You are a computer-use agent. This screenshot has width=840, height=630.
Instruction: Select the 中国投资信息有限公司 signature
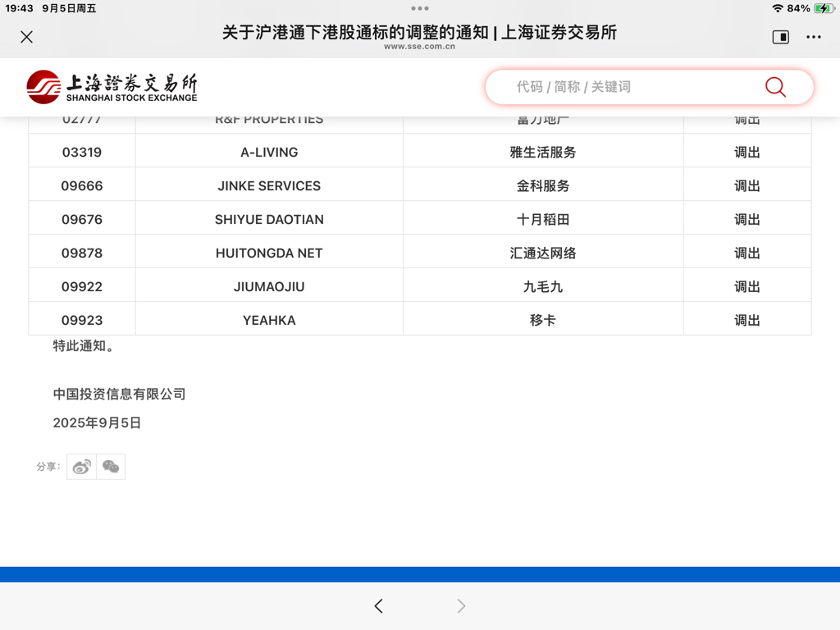coord(119,395)
